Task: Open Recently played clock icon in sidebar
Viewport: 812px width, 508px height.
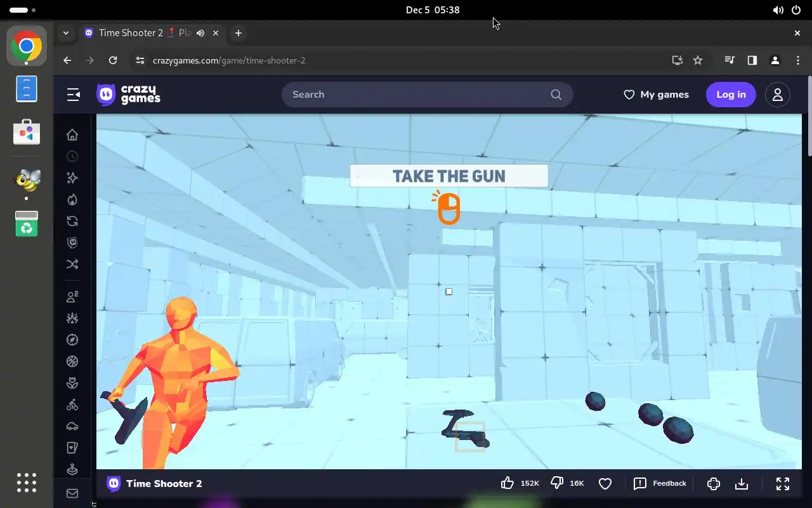Action: point(72,156)
